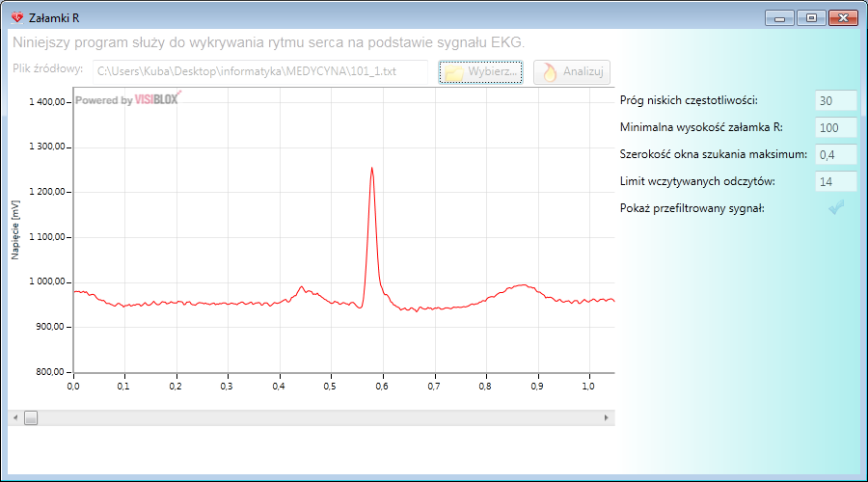Click the Wybierz... file browse button
Image resolution: width=868 pixels, height=482 pixels.
[x=480, y=72]
